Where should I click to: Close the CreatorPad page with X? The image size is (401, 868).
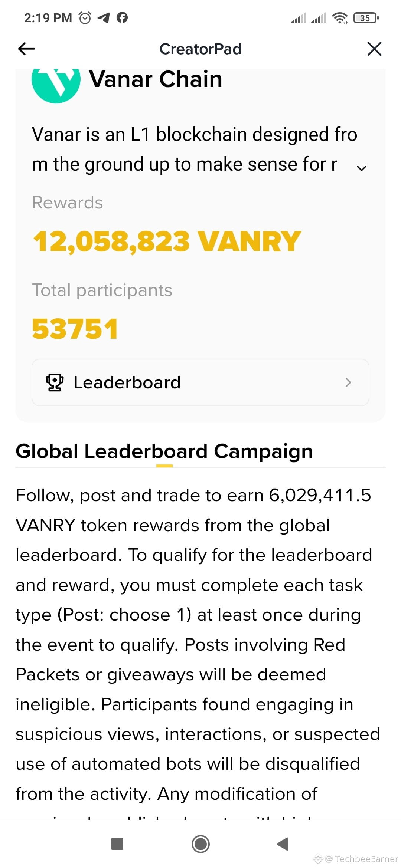(374, 49)
